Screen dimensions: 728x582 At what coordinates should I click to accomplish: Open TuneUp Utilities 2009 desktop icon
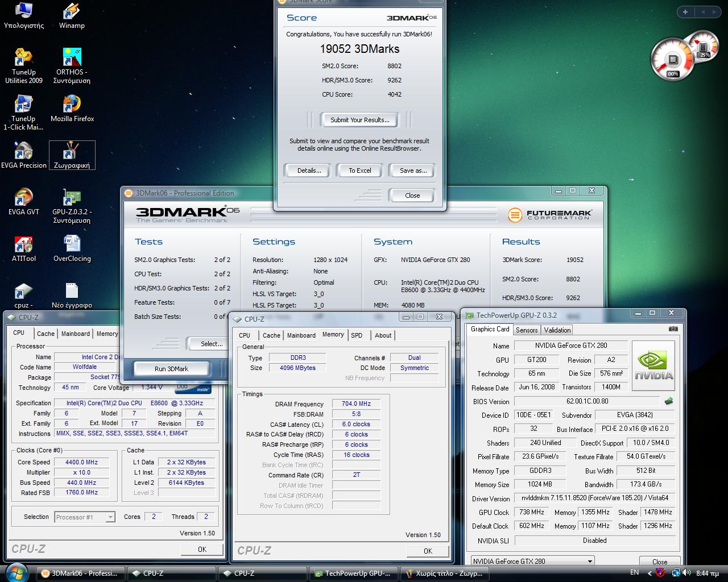[x=24, y=66]
